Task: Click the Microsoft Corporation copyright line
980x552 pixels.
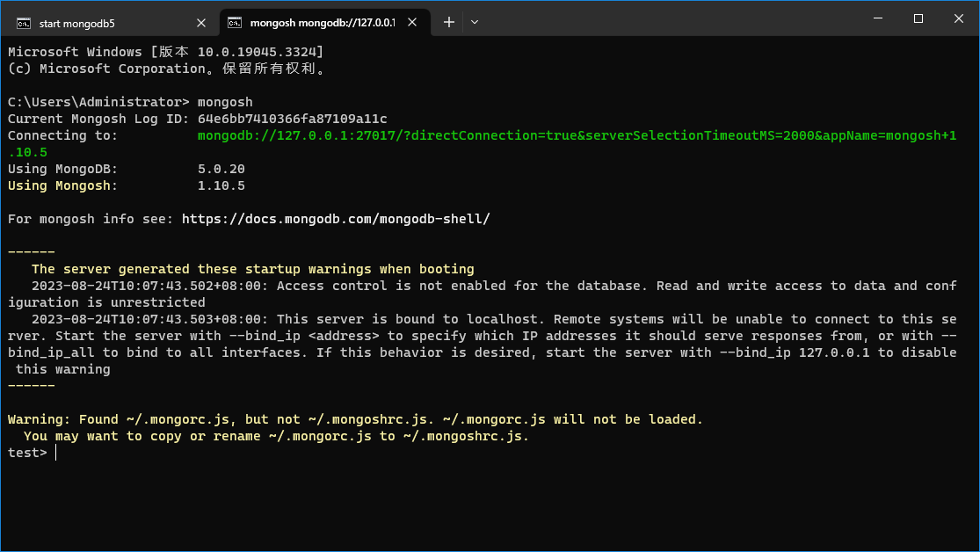Action: point(166,69)
